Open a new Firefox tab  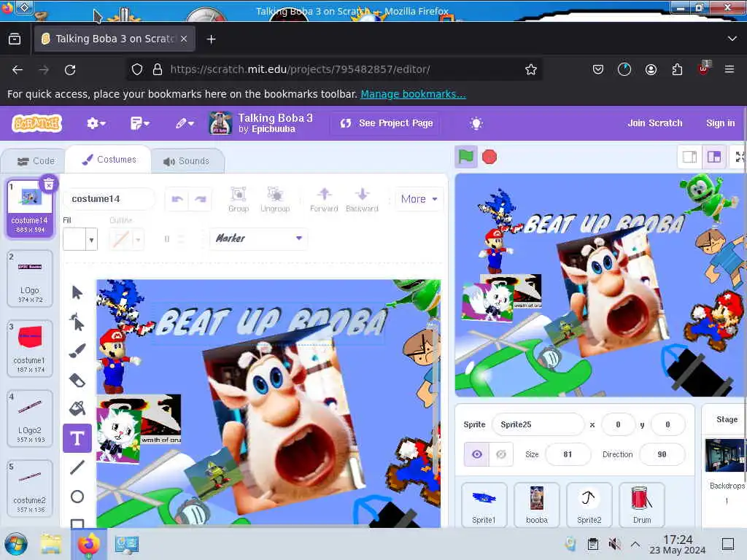[211, 39]
